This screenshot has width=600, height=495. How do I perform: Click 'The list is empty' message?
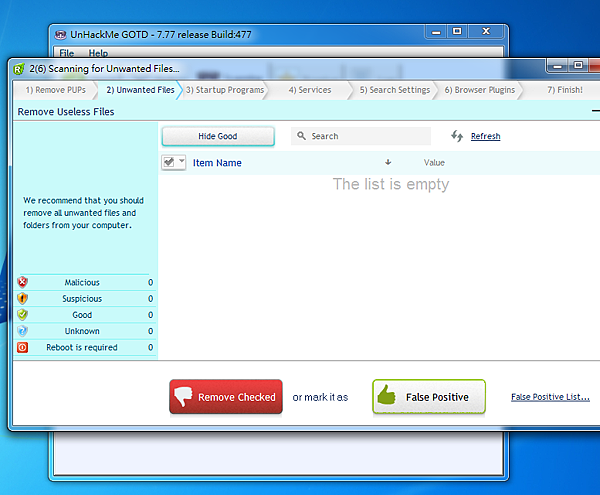[391, 184]
